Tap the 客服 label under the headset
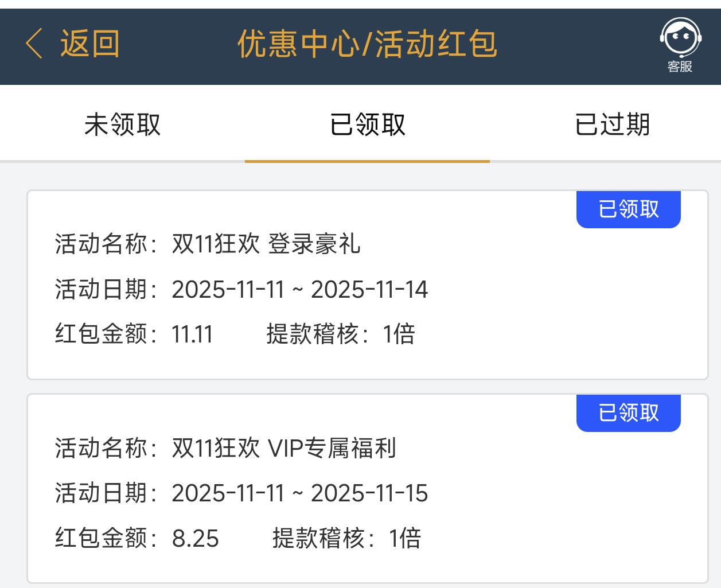This screenshot has height=588, width=721. pyautogui.click(x=680, y=67)
